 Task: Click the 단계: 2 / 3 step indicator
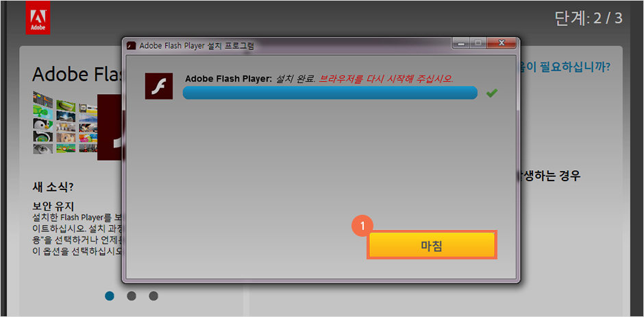click(x=589, y=19)
